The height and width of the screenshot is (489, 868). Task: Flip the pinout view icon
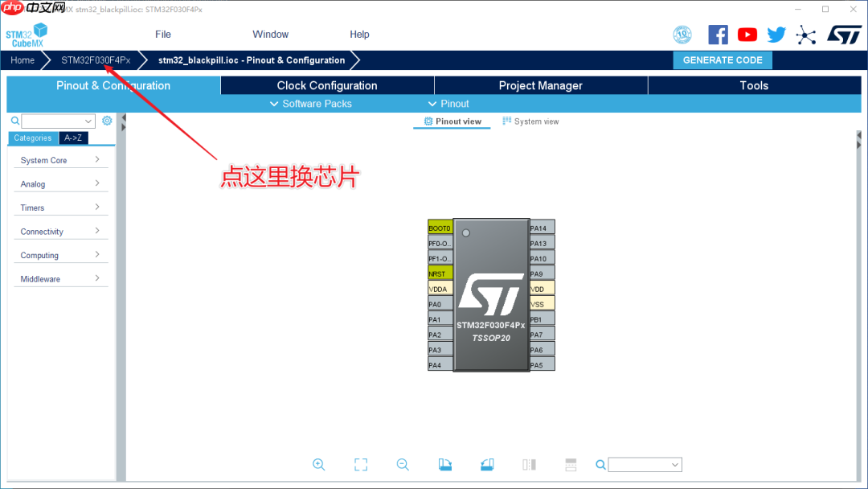point(529,464)
